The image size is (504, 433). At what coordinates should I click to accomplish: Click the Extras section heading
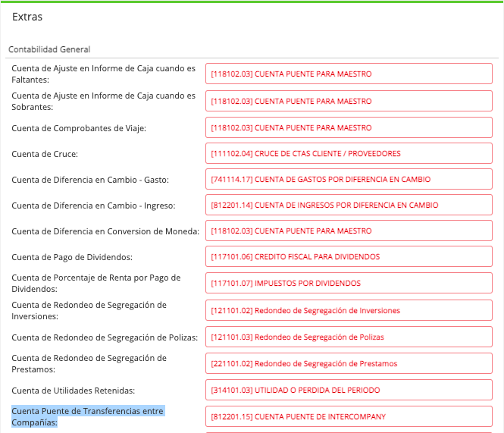(x=27, y=17)
